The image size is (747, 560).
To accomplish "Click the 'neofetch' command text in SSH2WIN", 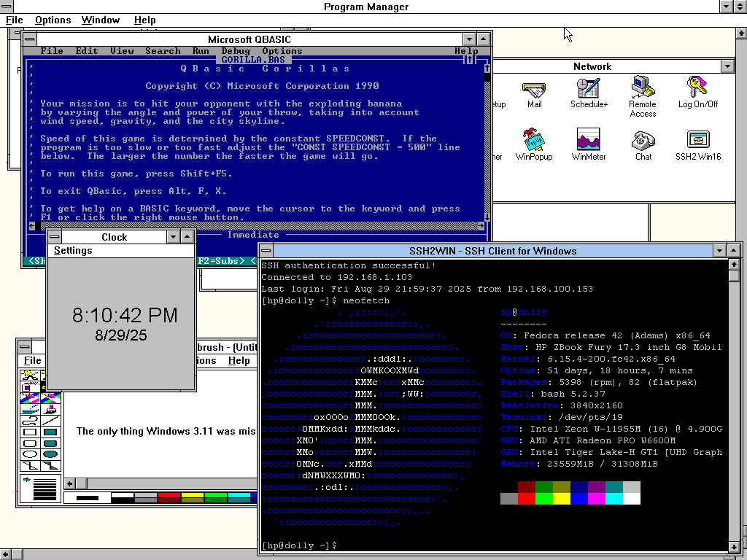I will coord(366,300).
